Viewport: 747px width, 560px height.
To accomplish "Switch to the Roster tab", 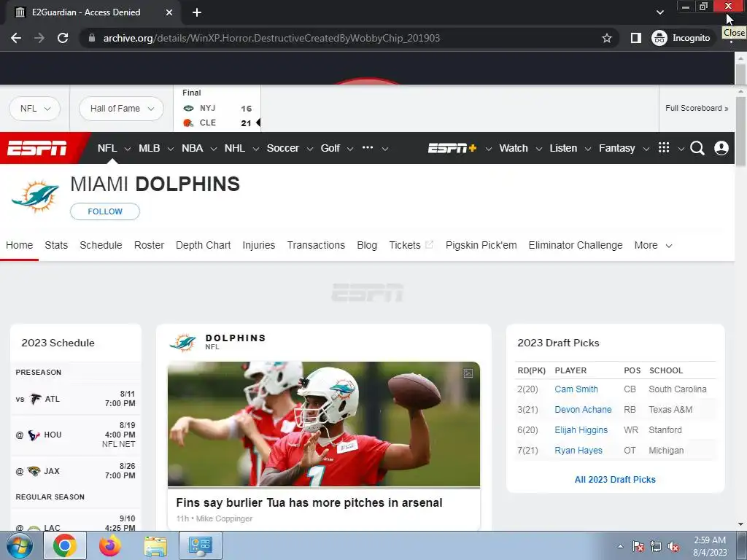I will [149, 245].
